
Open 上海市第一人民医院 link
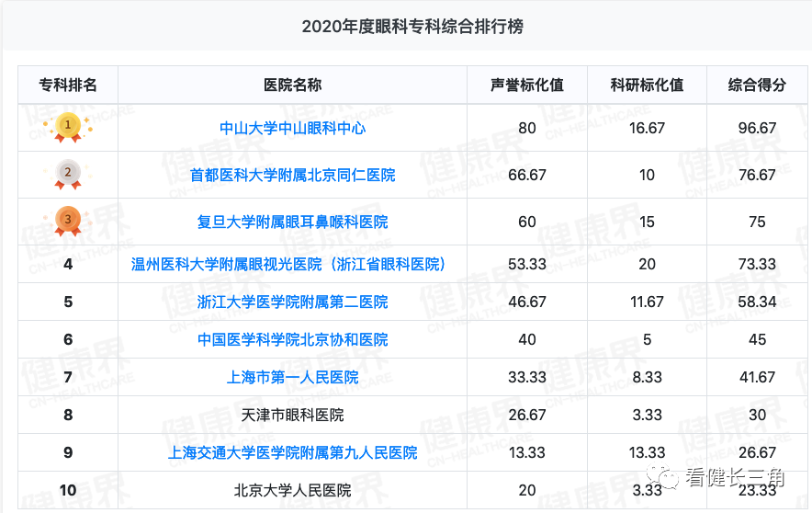293,377
